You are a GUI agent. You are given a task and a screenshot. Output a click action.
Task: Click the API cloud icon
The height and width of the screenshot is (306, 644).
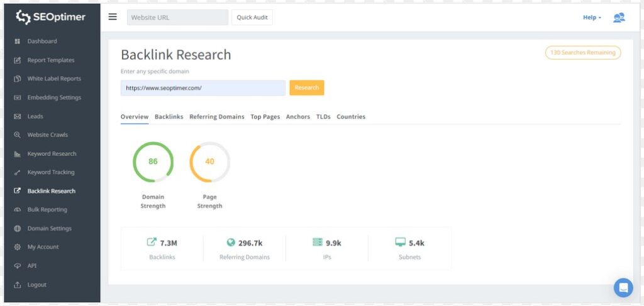[17, 266]
